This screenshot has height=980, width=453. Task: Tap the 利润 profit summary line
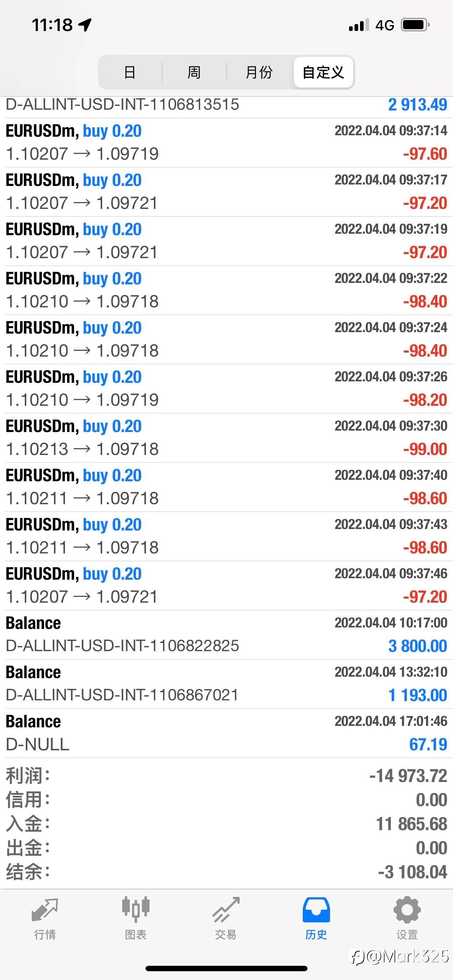(x=226, y=776)
